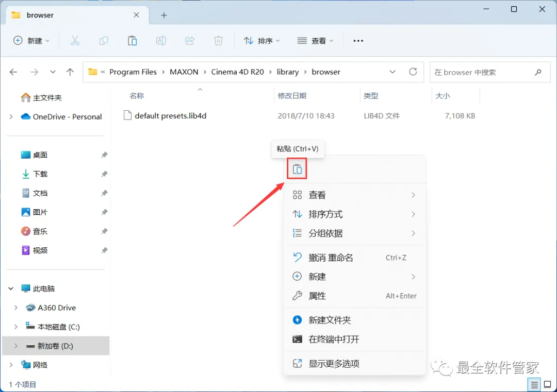Refresh the browser folder view

(413, 72)
